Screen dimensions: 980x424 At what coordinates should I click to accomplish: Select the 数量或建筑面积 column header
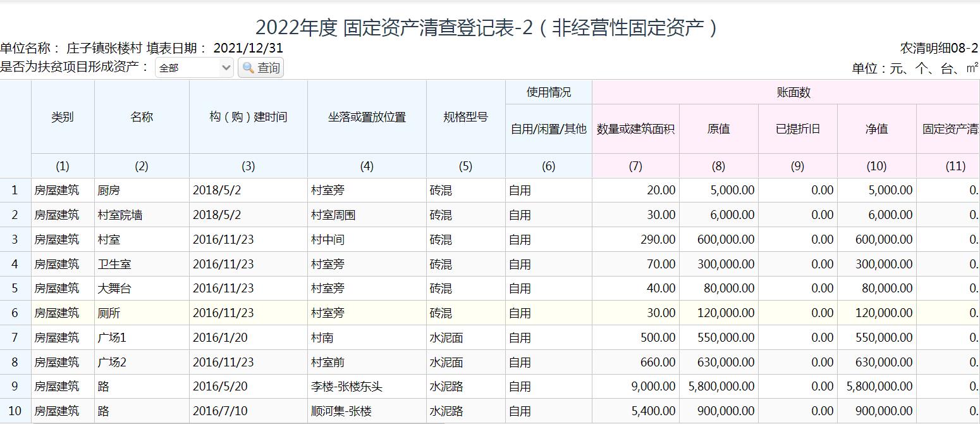click(635, 129)
